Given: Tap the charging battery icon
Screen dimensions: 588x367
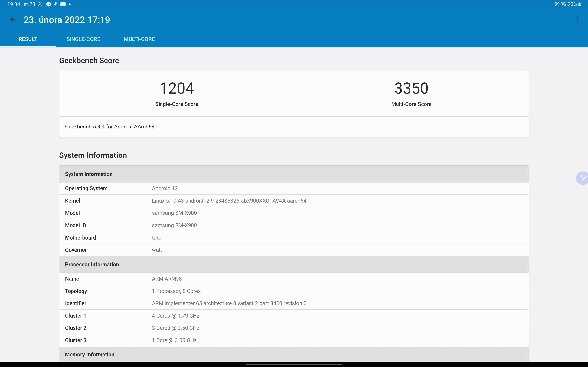Looking at the screenshot, I should coord(579,4).
